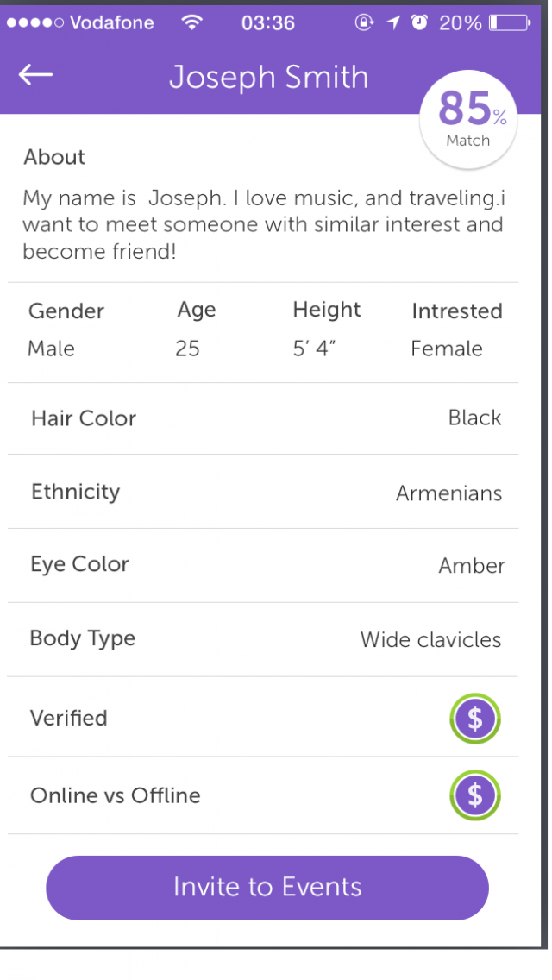Tap the 85% Match badge
This screenshot has width=552, height=980.
(x=468, y=118)
